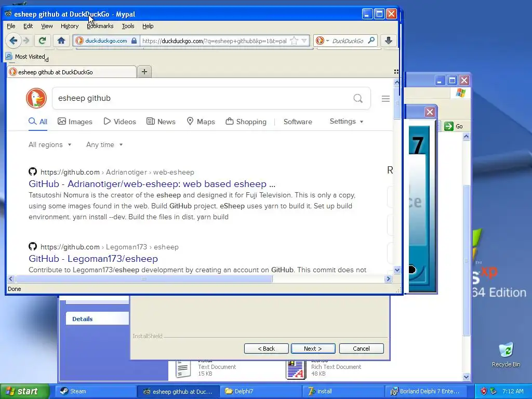Click the search bar magnifier icon
Viewport: 532px width, 399px height.
coord(371,41)
